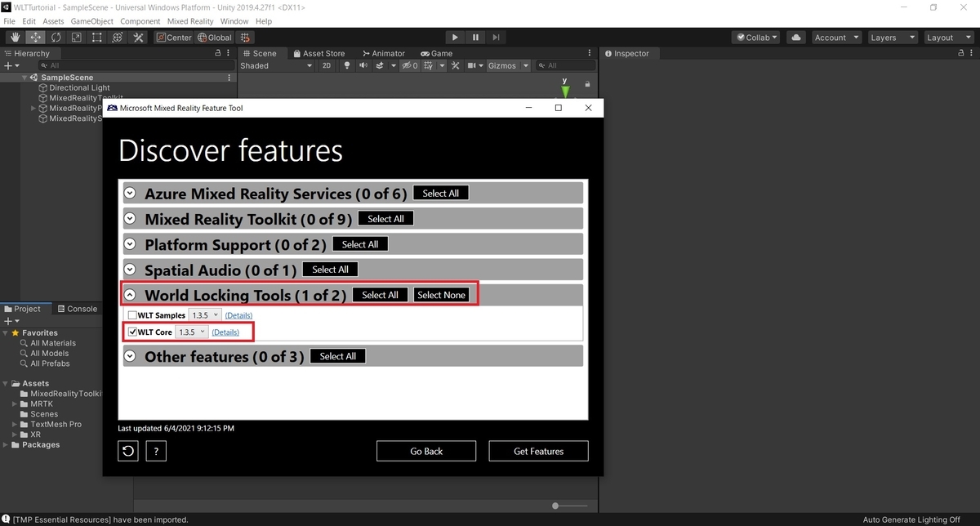The width and height of the screenshot is (980, 526).
Task: Open the GameObject menu
Action: [91, 21]
